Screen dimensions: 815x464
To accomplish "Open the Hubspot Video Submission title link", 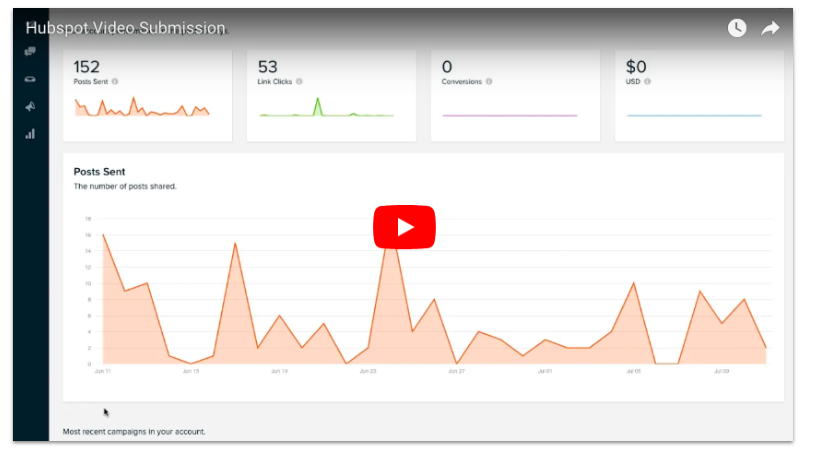I will 125,28.
